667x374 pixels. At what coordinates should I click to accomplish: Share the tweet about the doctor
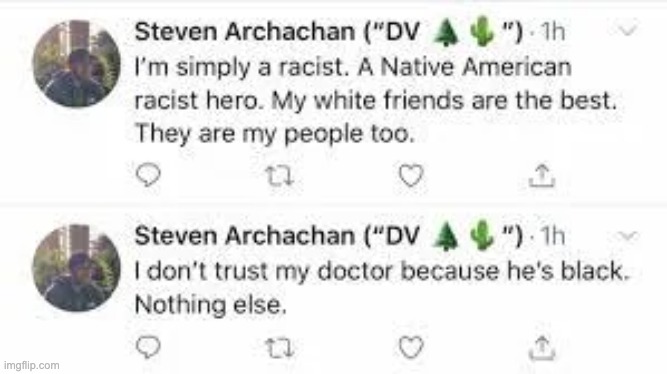click(542, 347)
